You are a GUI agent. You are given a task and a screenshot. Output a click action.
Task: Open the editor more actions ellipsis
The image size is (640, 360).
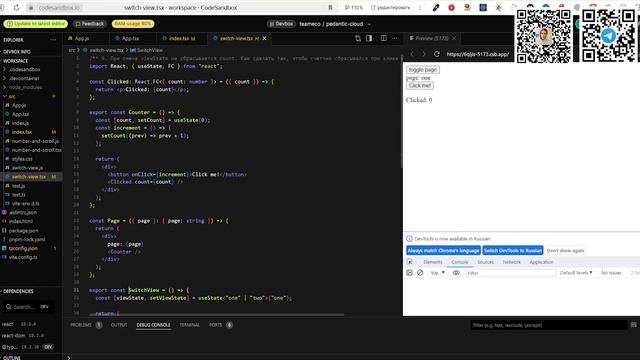[x=395, y=38]
